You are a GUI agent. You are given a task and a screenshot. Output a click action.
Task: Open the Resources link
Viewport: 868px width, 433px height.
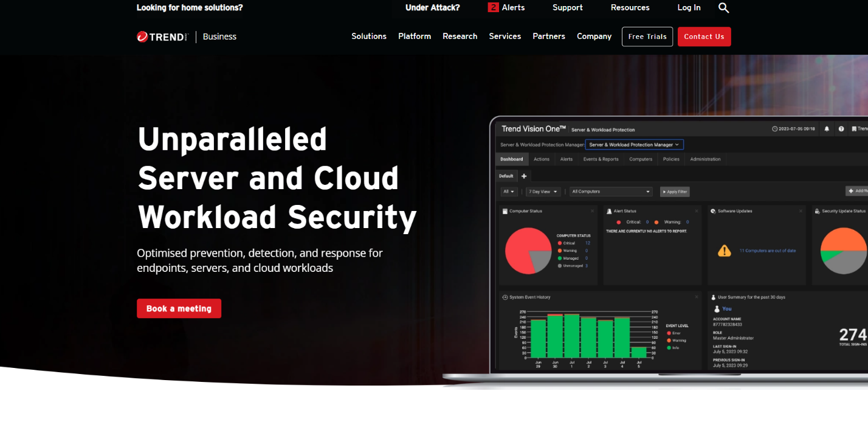click(630, 8)
